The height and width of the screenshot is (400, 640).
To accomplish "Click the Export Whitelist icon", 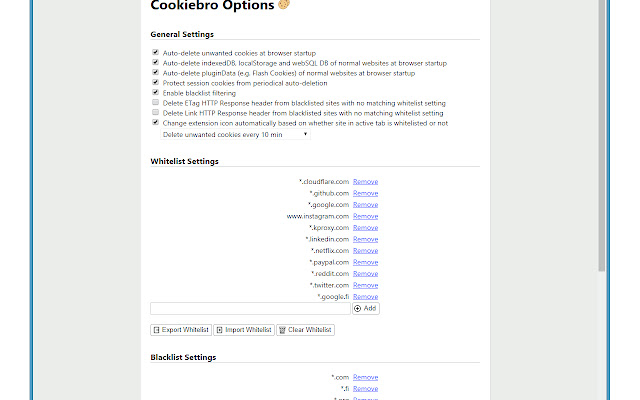I will point(156,330).
